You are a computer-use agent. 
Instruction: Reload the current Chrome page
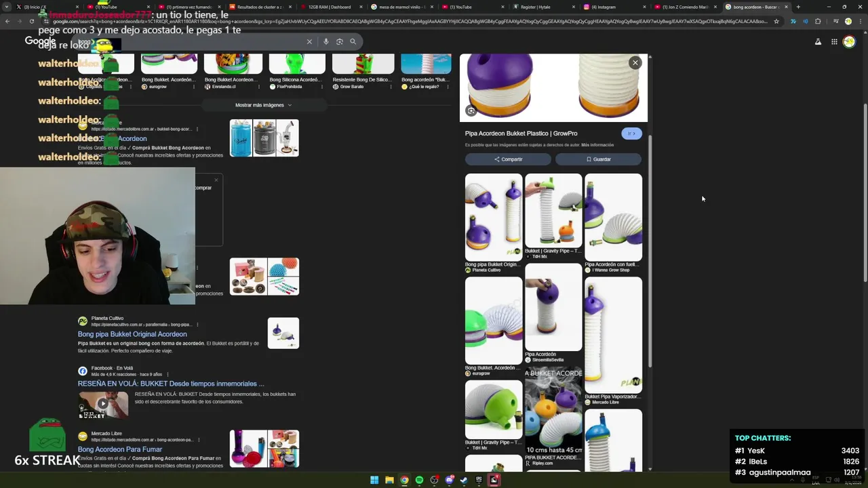(32, 21)
